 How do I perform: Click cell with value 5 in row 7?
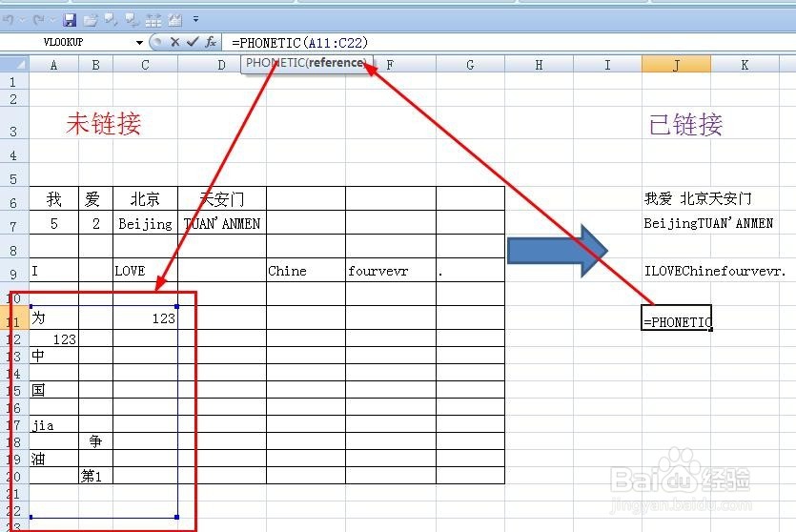point(53,223)
